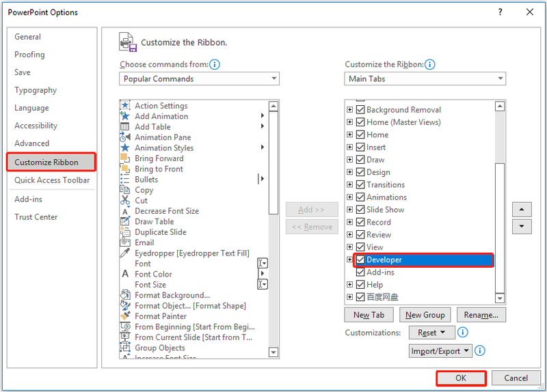Expand the Home tab tree node

click(349, 135)
